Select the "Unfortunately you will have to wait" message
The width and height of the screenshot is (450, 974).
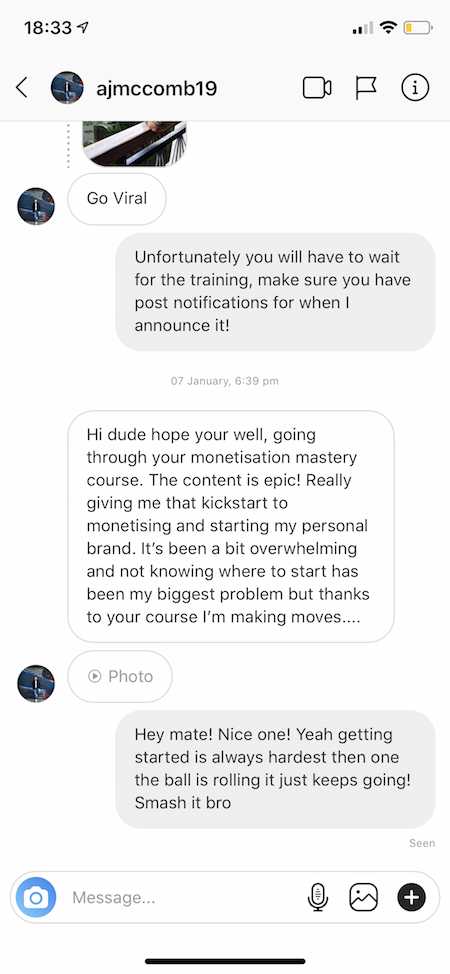[x=275, y=292]
